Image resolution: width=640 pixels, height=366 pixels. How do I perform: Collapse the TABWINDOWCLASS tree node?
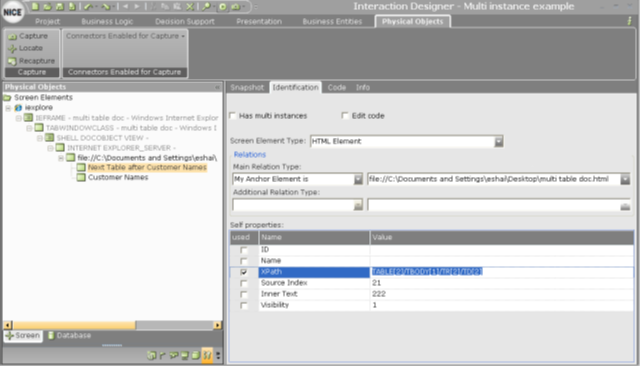tap(29, 128)
